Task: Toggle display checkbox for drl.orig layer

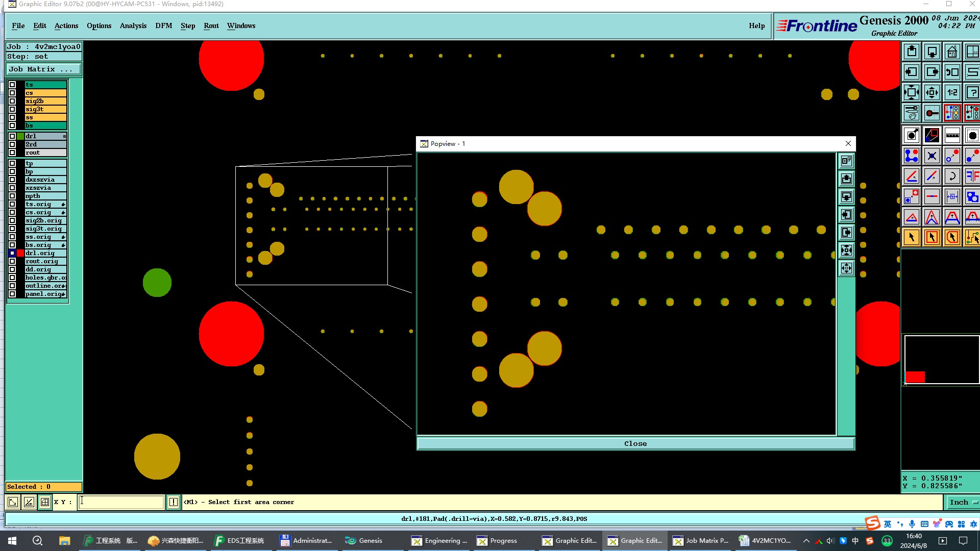Action: 12,253
